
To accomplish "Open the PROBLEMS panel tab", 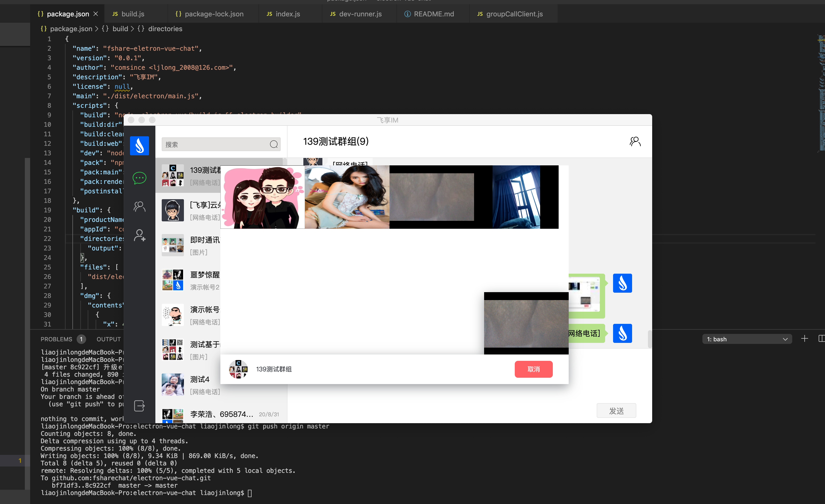I will (x=56, y=339).
